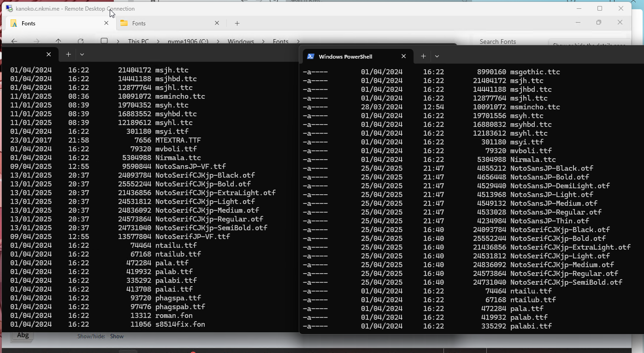Viewport: 644px width, 353px height.
Task: Click This PC in the address breadcrumb
Action: (138, 42)
